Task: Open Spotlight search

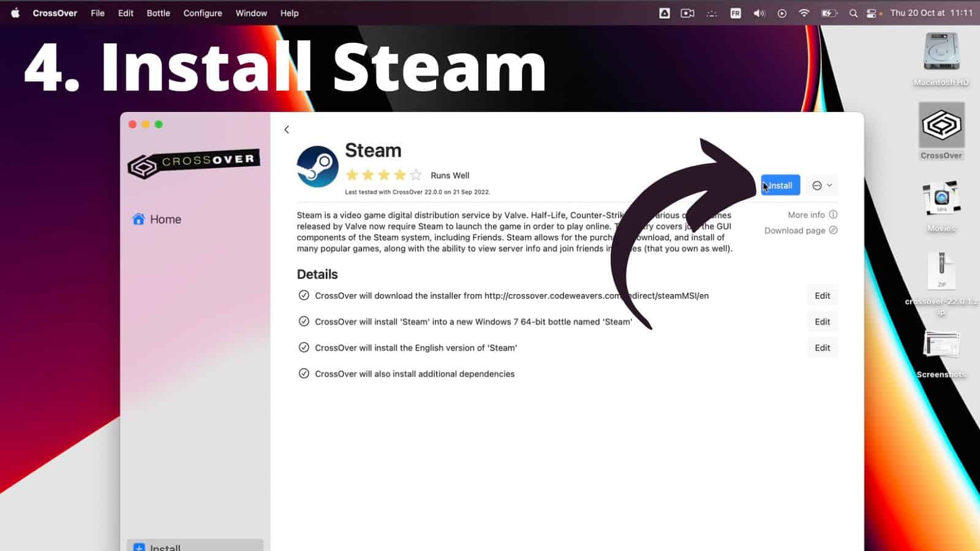Action: [853, 13]
